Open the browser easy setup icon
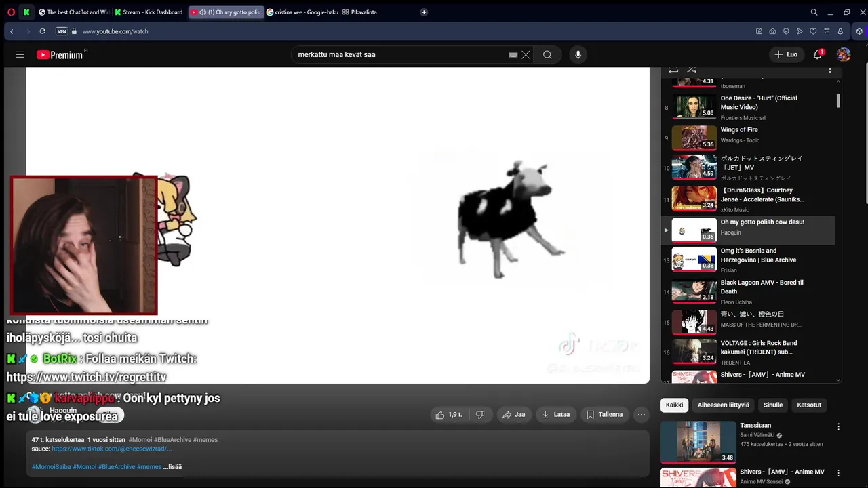Screen dimensions: 868x488 827,31
